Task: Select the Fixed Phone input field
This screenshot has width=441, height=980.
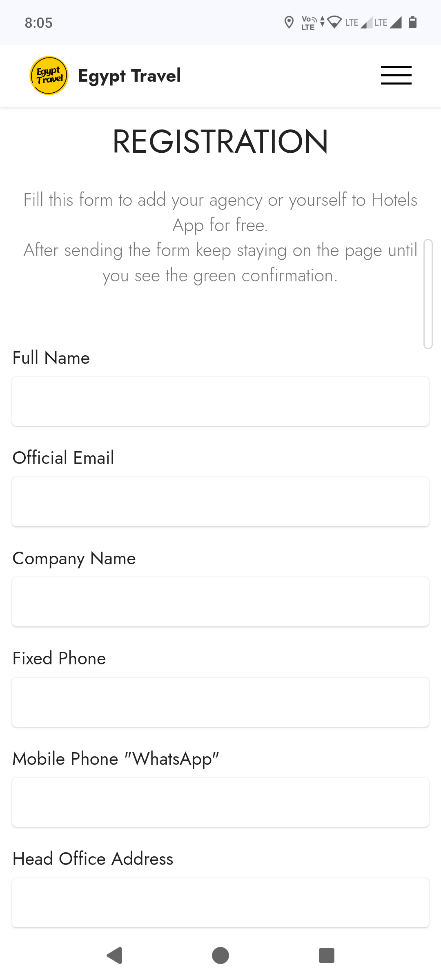Action: 220,702
